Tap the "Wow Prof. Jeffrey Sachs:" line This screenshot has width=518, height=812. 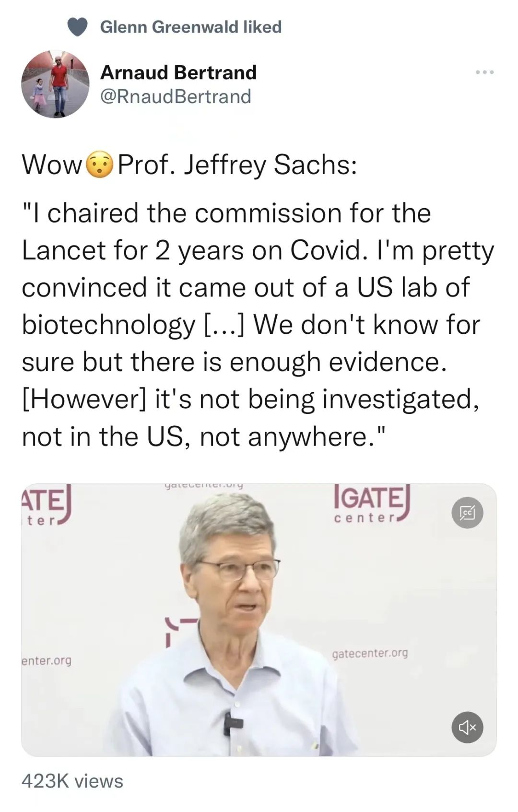pyautogui.click(x=189, y=165)
